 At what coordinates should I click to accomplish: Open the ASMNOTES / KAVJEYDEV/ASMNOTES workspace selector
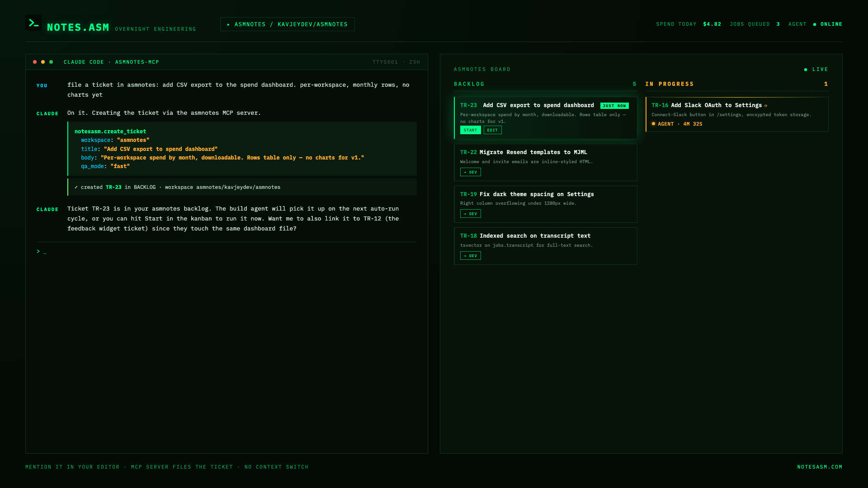coord(287,24)
